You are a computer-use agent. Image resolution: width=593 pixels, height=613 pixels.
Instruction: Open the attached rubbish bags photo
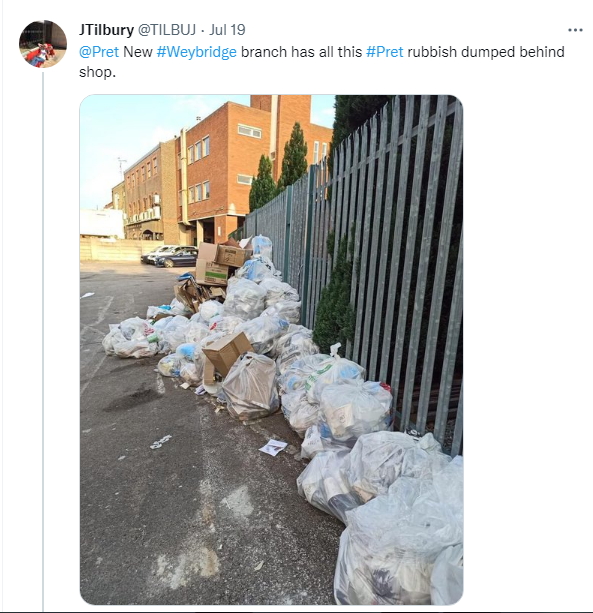coord(271,350)
